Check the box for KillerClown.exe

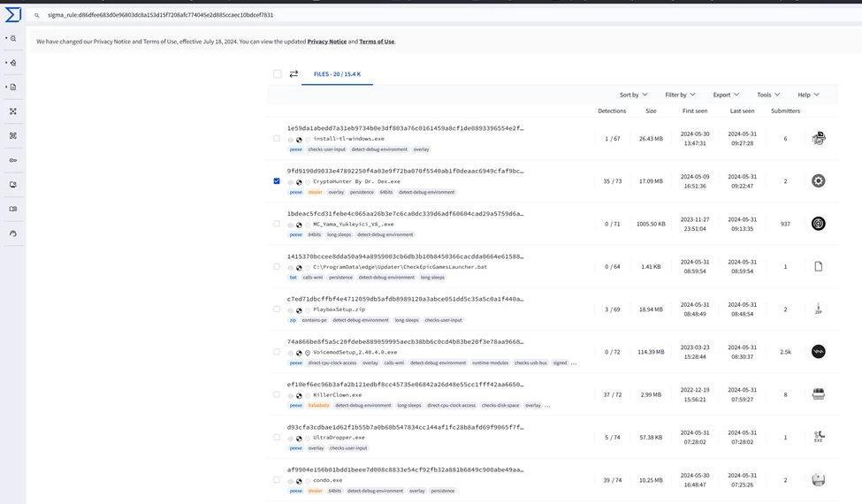point(277,394)
